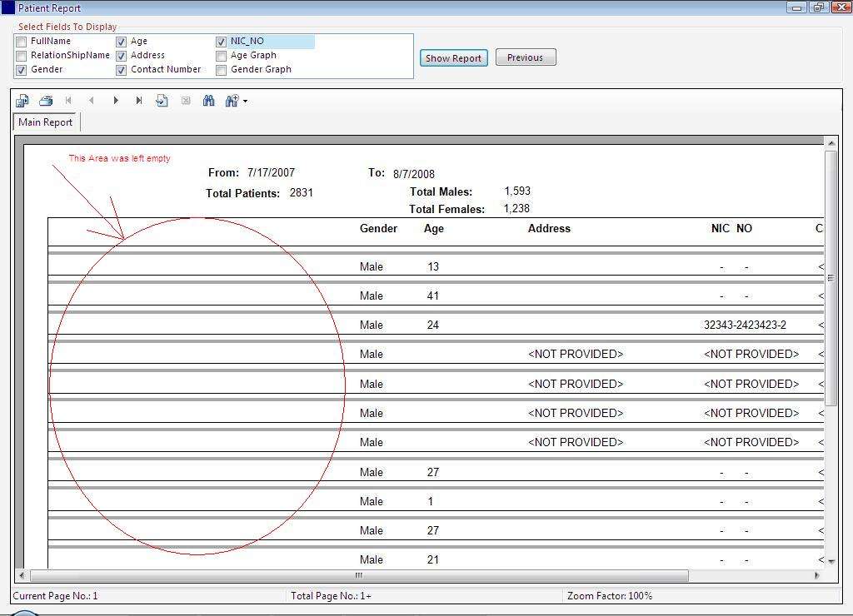
Task: Uncheck the Address checkbox
Action: click(x=122, y=56)
